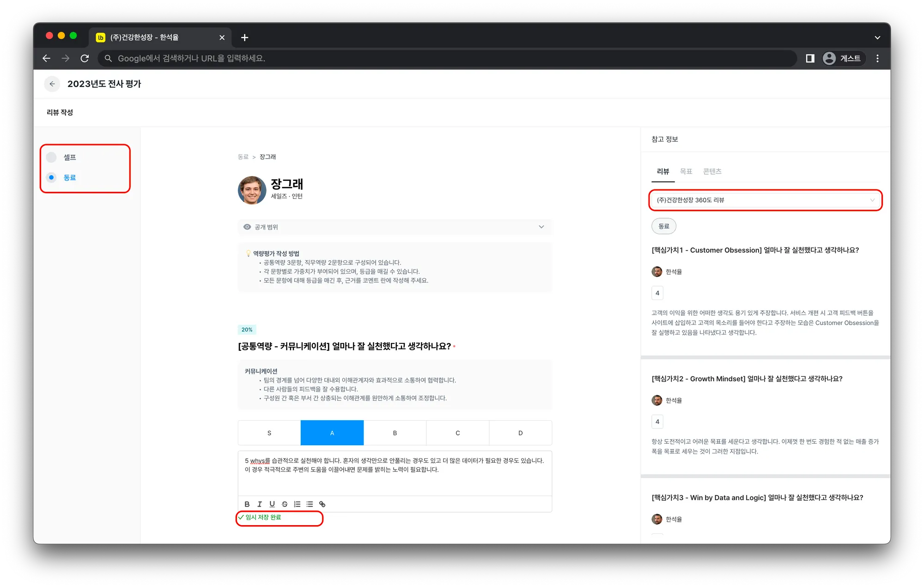Click the italic formatting icon
This screenshot has height=588, width=924.
[x=260, y=504]
